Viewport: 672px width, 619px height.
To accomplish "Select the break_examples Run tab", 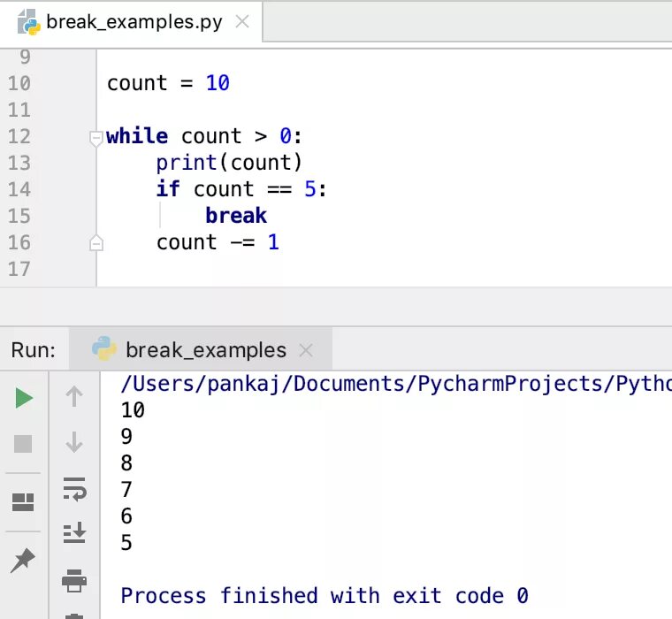I will (x=200, y=350).
